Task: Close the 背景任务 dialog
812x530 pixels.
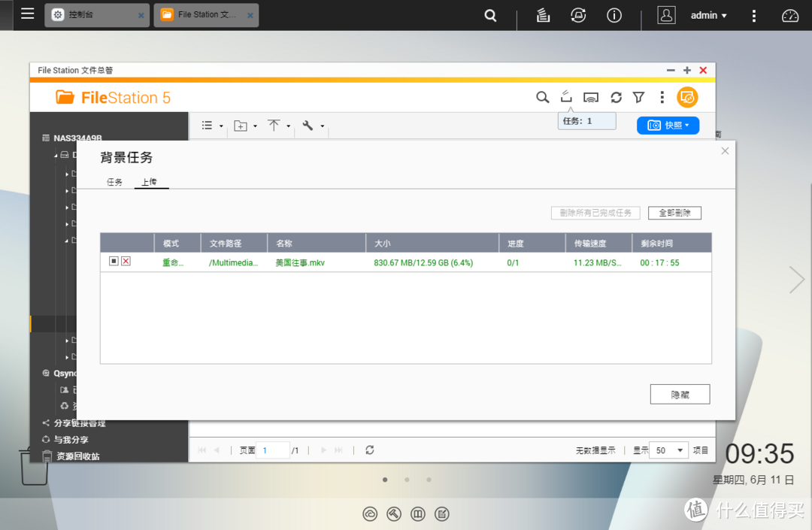Action: (x=725, y=150)
